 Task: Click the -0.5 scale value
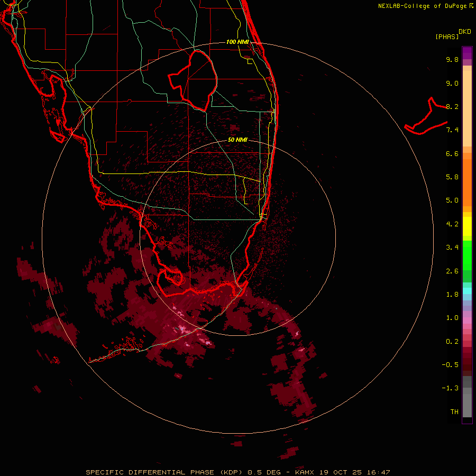tap(450, 365)
